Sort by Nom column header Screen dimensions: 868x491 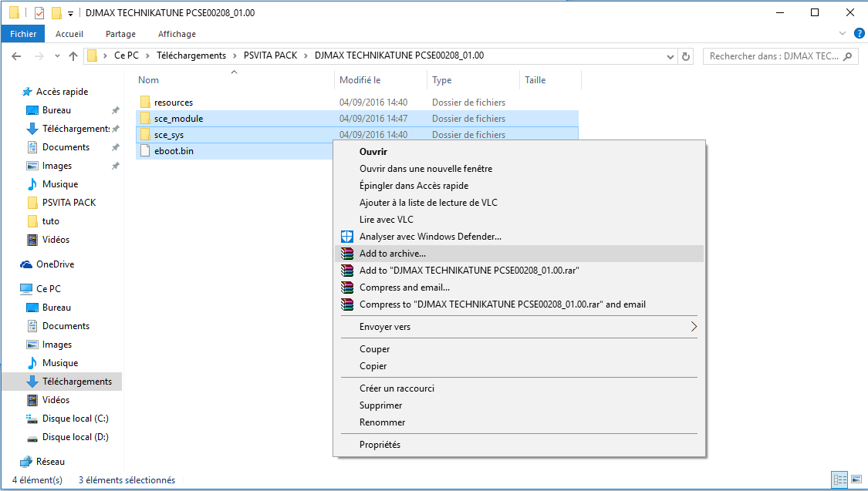click(x=234, y=80)
